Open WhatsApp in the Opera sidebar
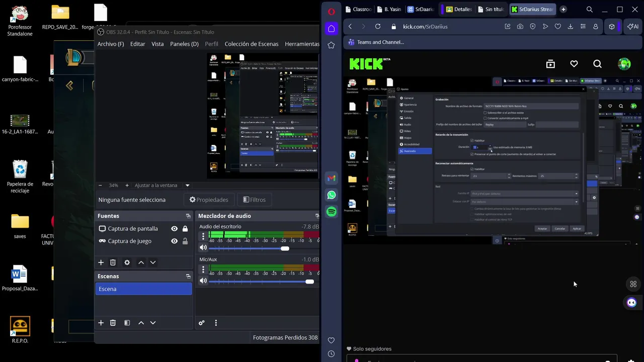 [x=331, y=195]
